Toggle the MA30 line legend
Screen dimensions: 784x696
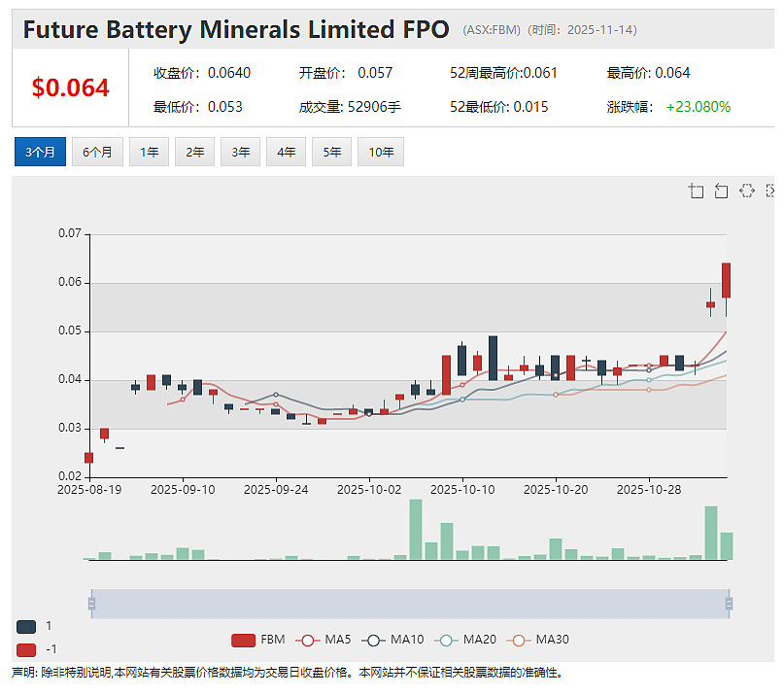(x=538, y=640)
